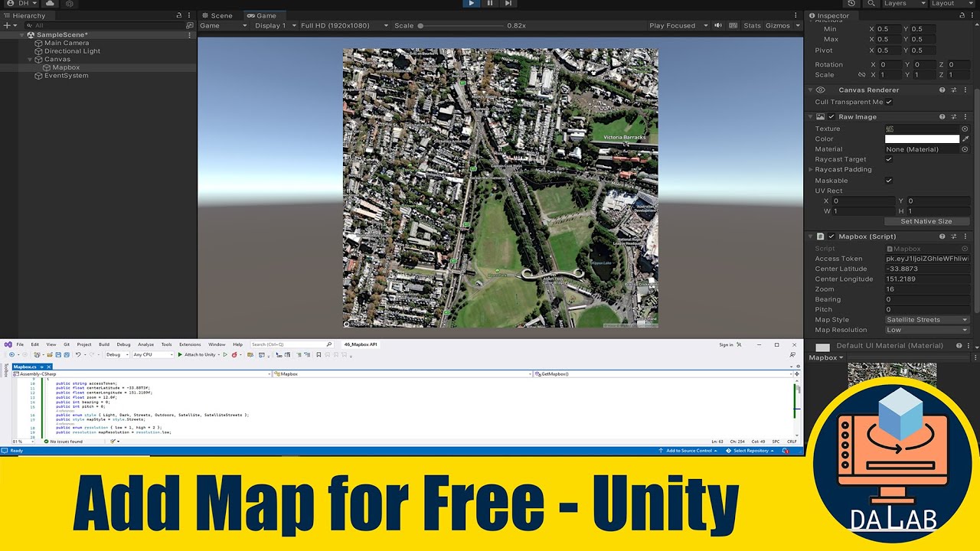Open the Canvas Renderer presets icon
The image size is (980, 551).
click(954, 90)
